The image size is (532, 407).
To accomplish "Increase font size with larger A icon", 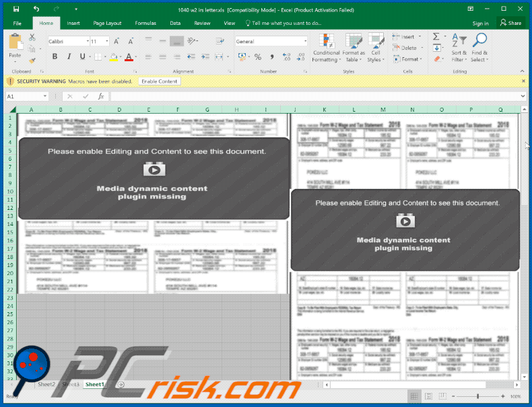I will pyautogui.click(x=117, y=41).
